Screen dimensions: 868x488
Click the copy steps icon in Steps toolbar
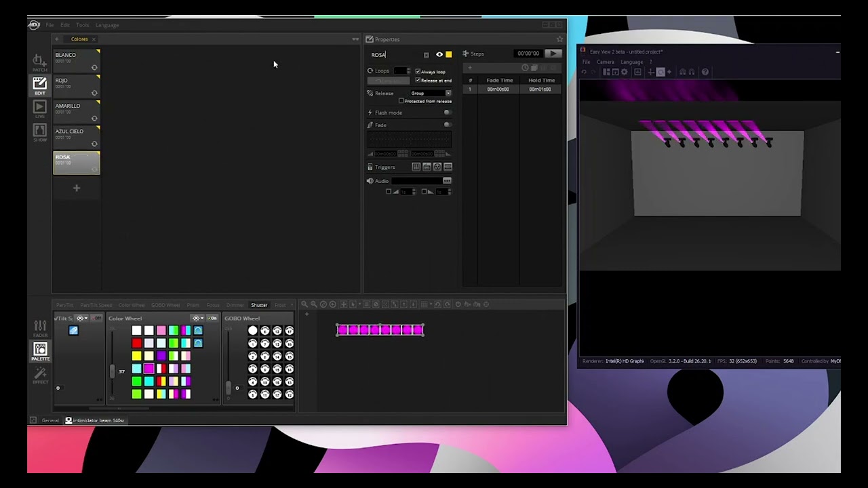pos(534,68)
